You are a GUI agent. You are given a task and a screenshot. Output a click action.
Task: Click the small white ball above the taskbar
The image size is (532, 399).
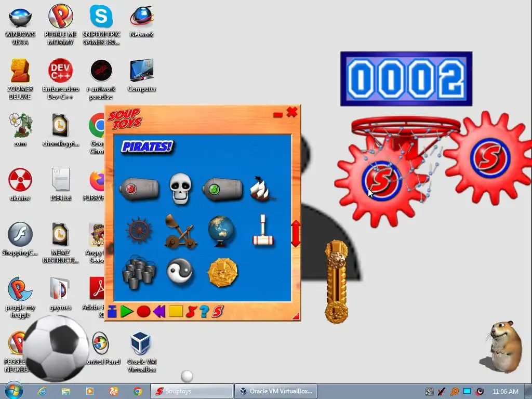(187, 376)
